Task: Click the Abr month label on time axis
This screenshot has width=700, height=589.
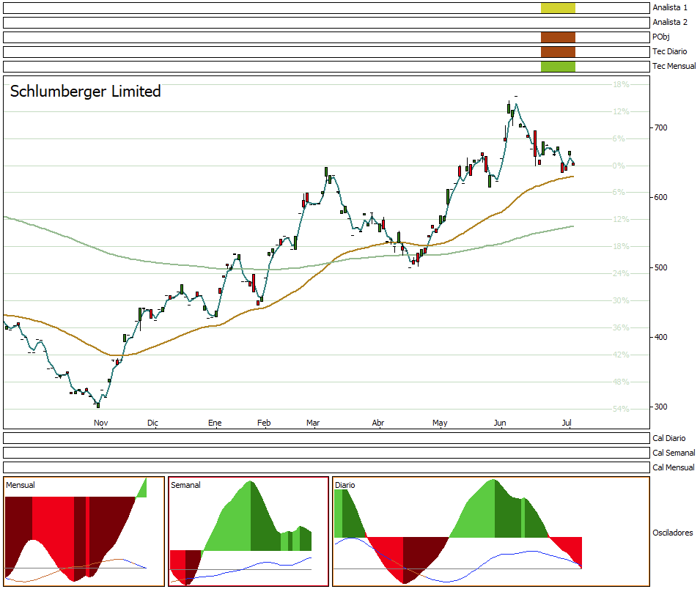Action: [x=378, y=423]
